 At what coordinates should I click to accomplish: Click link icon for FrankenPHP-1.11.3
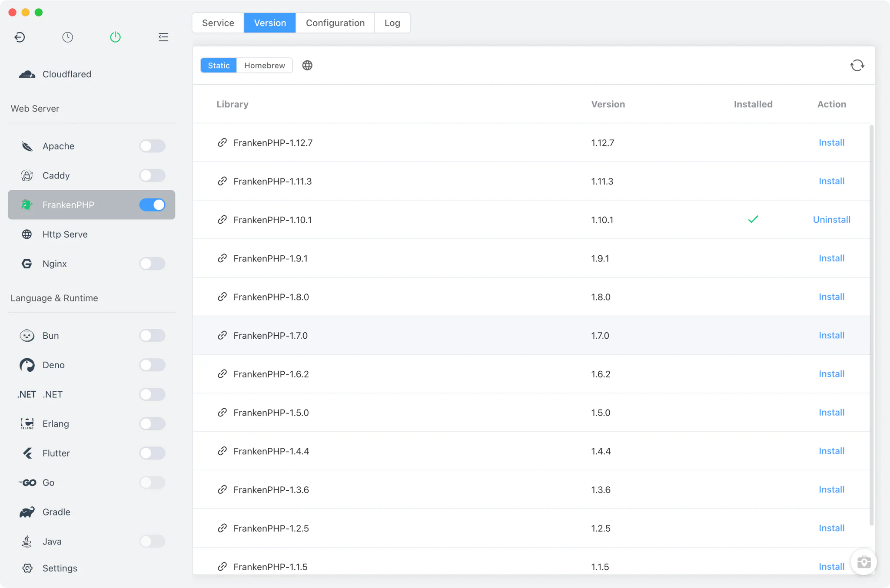click(x=222, y=181)
